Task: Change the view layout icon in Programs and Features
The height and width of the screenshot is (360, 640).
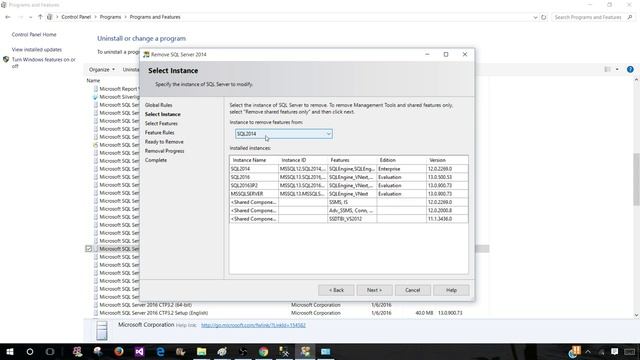Action: [607, 69]
